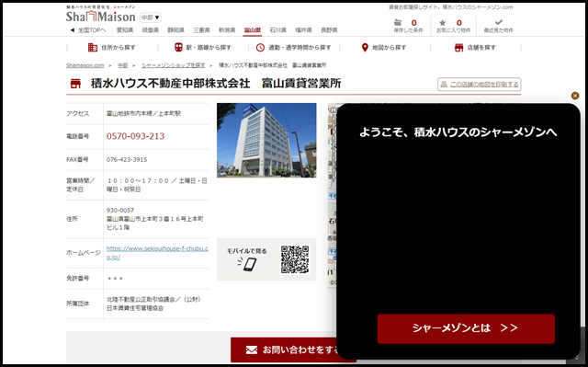Click the shop icon for 店舗を探す

458,48
